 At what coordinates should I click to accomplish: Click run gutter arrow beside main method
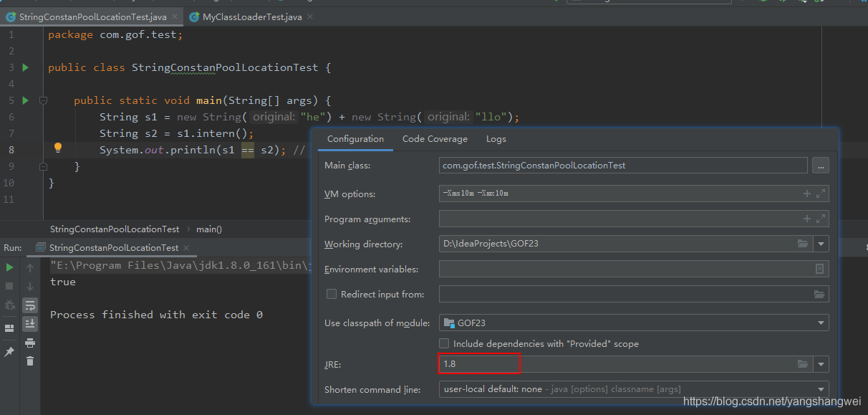[x=26, y=100]
